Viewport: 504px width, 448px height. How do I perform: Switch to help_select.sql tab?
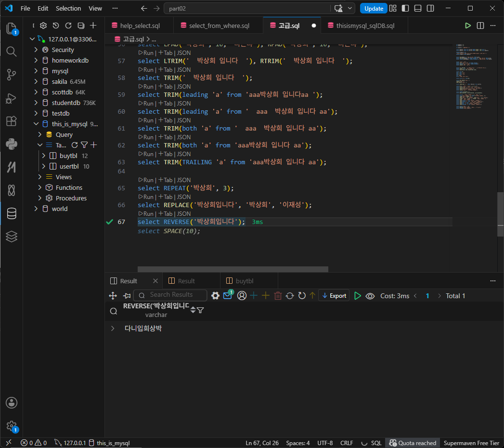[x=139, y=26]
